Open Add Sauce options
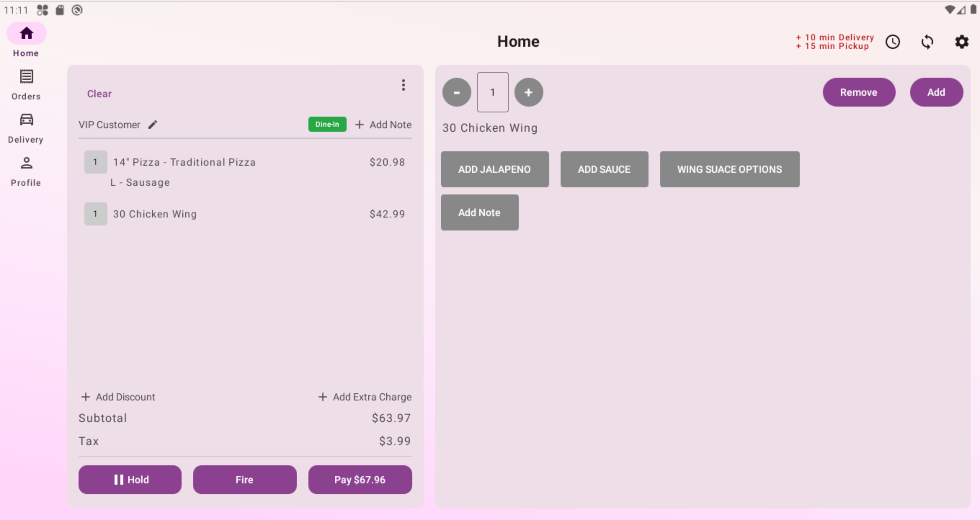 pos(604,169)
